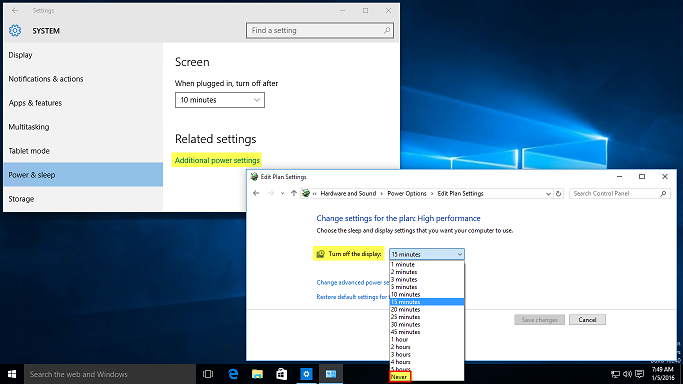
Task: Open Storage settings in sidebar
Action: pos(83,199)
